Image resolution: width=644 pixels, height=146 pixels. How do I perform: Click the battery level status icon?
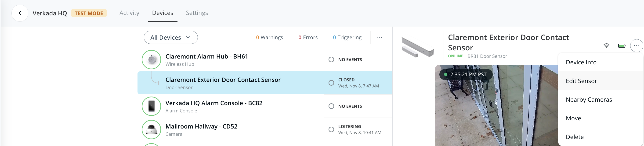coord(622,46)
